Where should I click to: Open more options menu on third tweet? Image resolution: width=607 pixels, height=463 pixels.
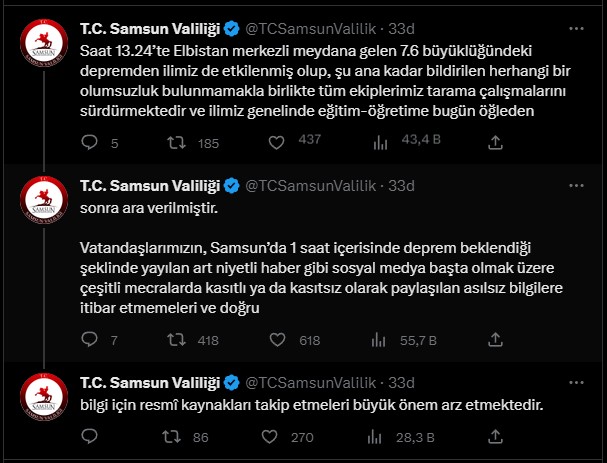(x=576, y=382)
